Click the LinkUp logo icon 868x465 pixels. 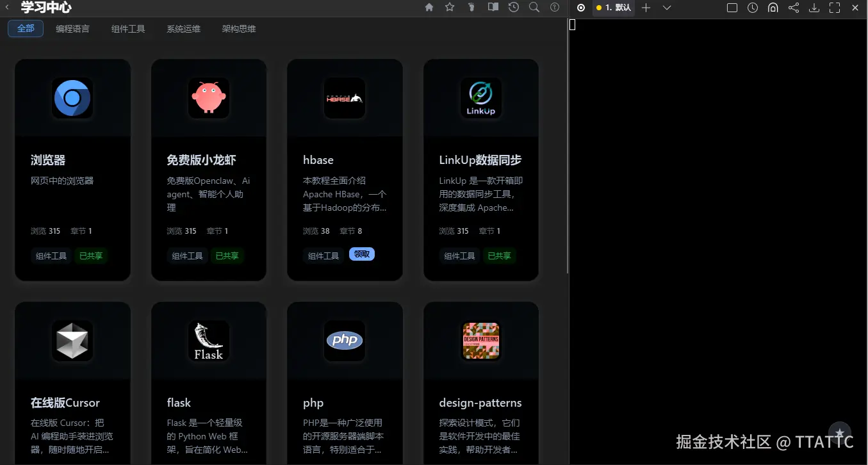point(481,98)
